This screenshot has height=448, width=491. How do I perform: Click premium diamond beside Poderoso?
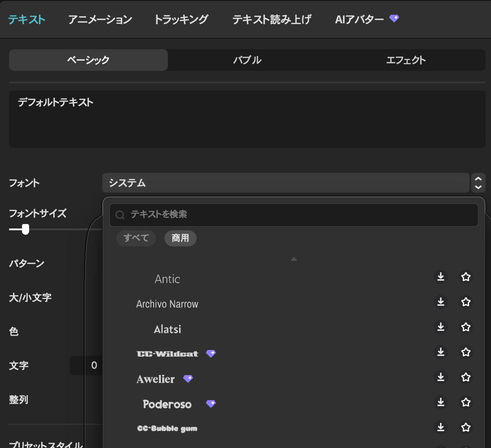pos(211,404)
